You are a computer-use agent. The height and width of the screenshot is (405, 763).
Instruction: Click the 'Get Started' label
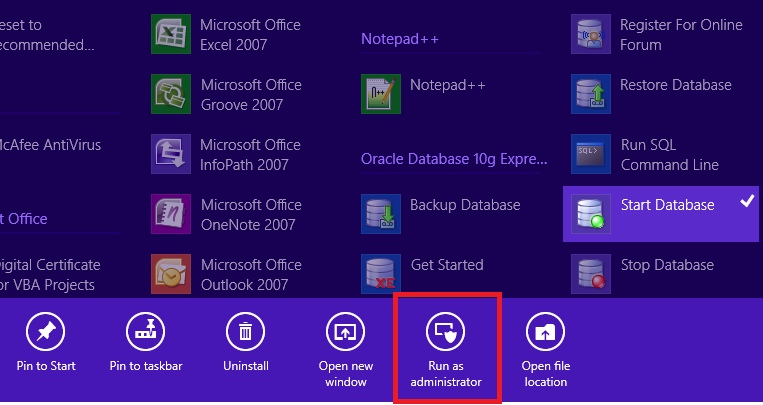tap(447, 265)
